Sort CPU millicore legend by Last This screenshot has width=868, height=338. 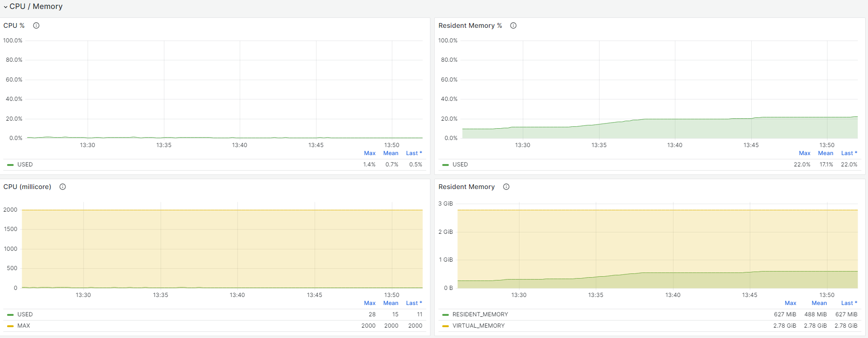tap(414, 303)
